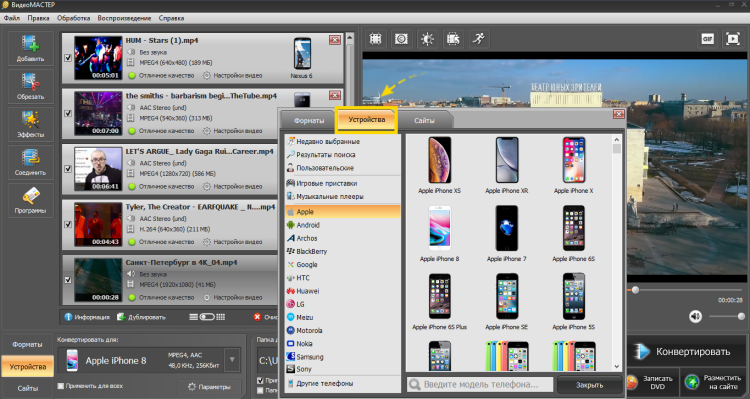Viewport: 750px width, 399px height.
Task: Open the Программы sidebar icon
Action: [x=30, y=200]
